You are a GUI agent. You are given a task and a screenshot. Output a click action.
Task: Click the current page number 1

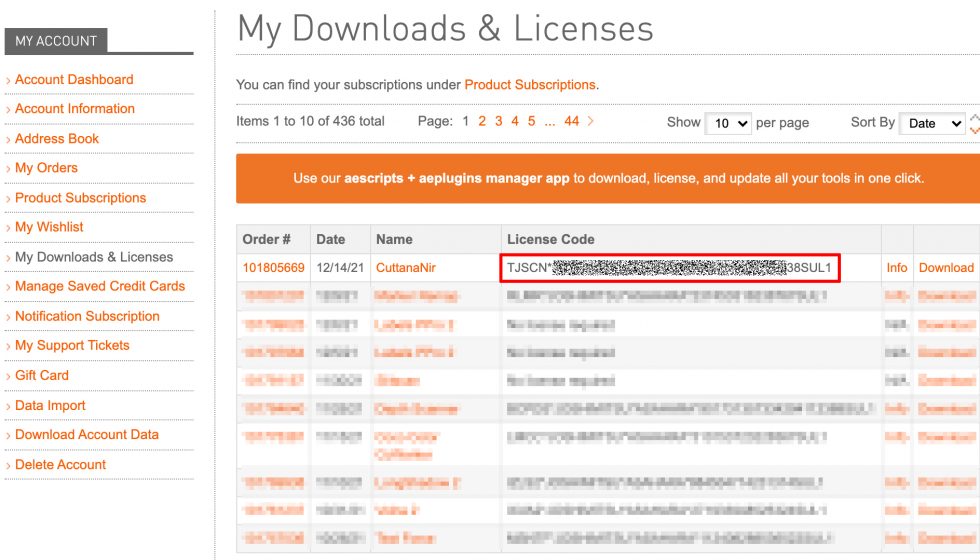click(x=466, y=121)
